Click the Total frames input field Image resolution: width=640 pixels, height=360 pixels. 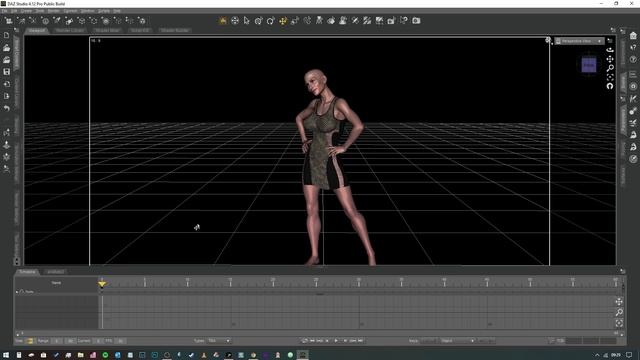coord(30,341)
